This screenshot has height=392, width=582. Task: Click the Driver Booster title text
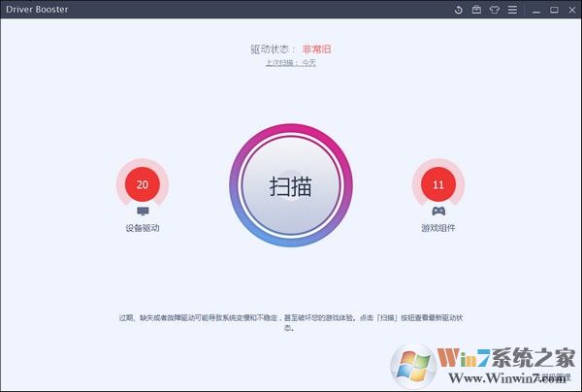point(37,10)
